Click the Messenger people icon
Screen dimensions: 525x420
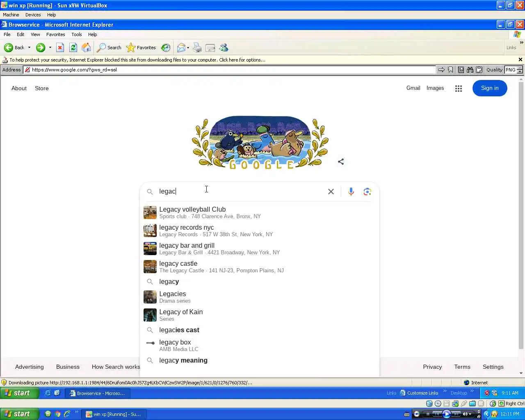[224, 48]
